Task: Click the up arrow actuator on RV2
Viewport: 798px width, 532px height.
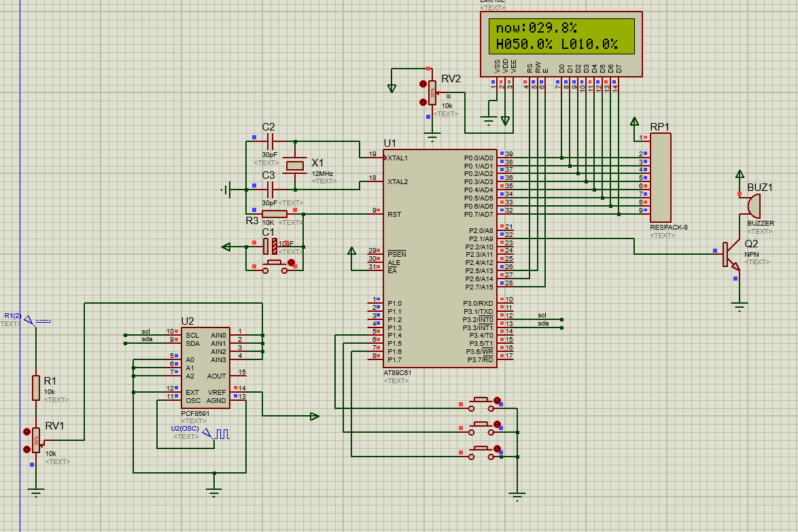Action: 422,84
